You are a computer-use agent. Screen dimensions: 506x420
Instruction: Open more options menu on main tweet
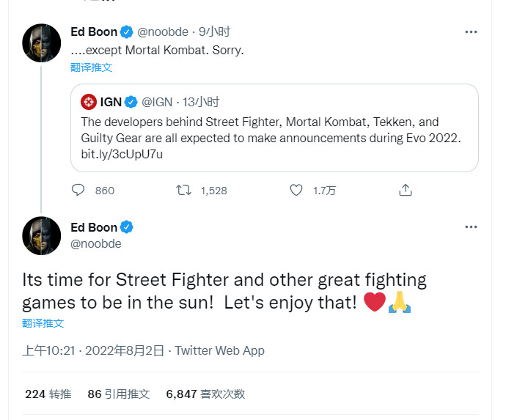pyautogui.click(x=471, y=227)
